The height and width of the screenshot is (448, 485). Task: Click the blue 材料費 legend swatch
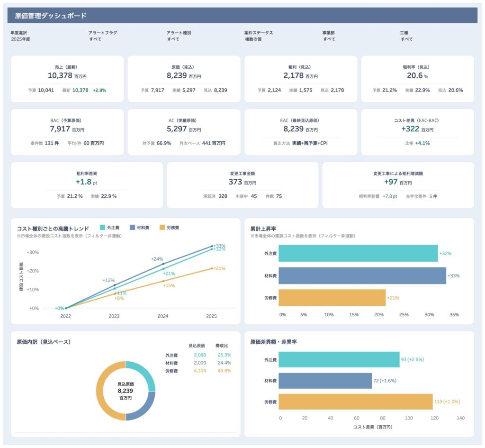coord(133,228)
